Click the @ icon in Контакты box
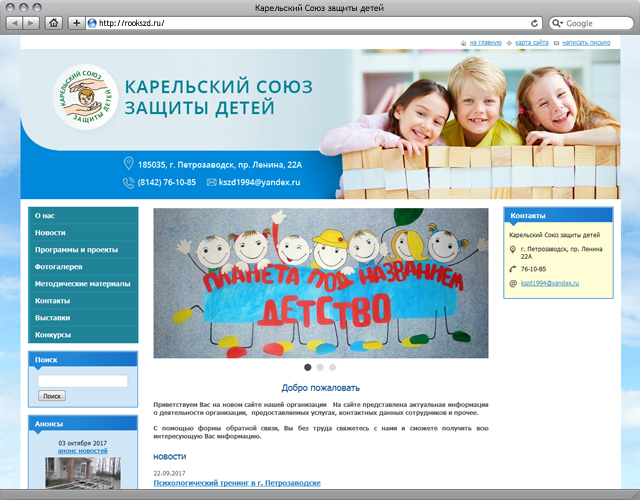The width and height of the screenshot is (640, 500). 513,283
